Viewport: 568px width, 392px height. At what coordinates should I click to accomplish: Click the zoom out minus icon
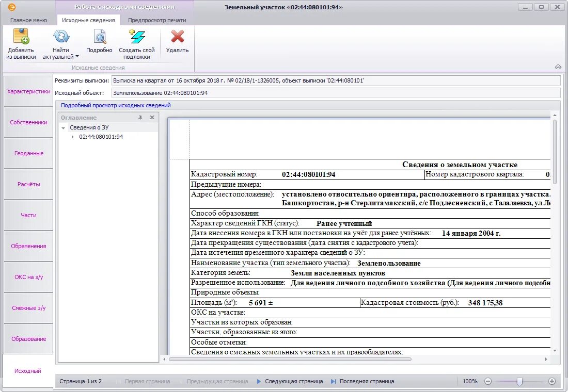click(488, 381)
